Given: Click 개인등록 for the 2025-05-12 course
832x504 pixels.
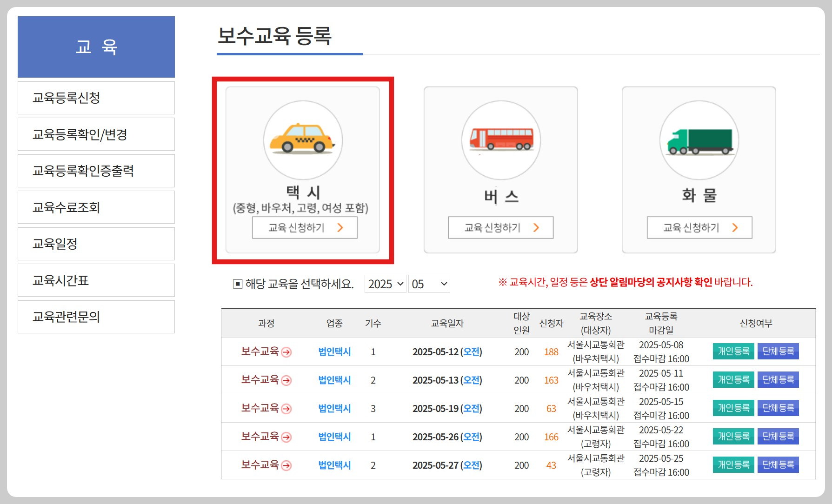Looking at the screenshot, I should tap(733, 352).
